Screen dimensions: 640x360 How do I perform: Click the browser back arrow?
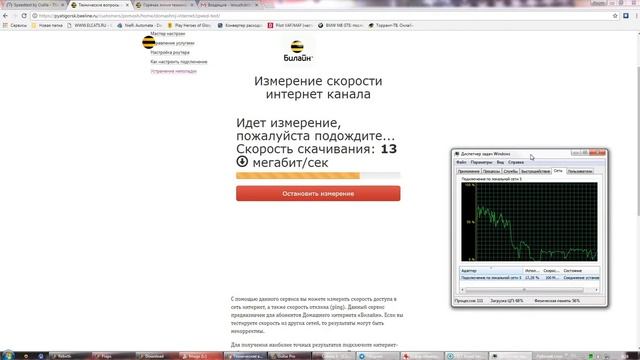pyautogui.click(x=5, y=16)
